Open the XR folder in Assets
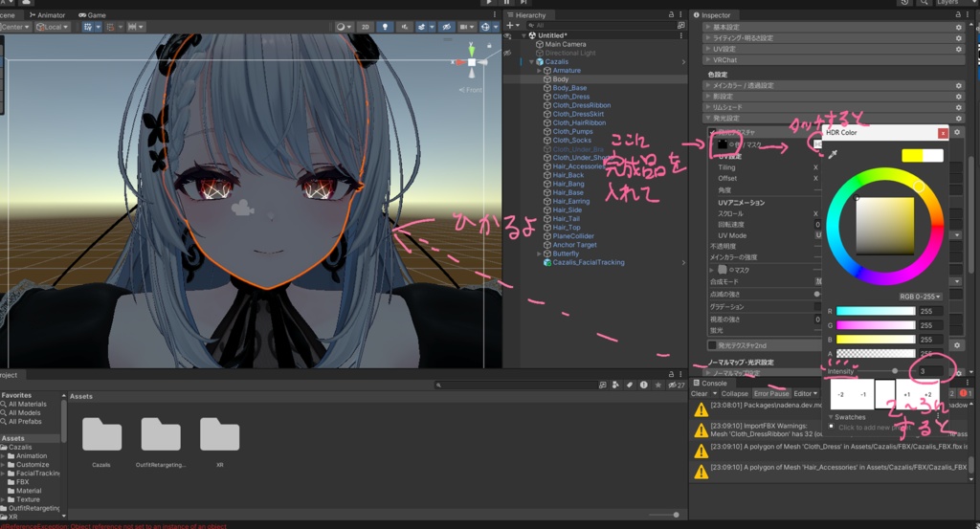The height and width of the screenshot is (529, 980). (219, 439)
